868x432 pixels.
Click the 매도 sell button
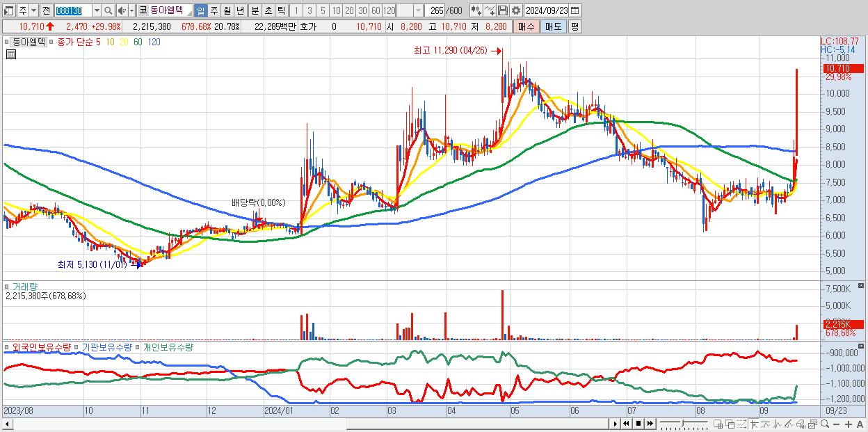click(x=554, y=26)
